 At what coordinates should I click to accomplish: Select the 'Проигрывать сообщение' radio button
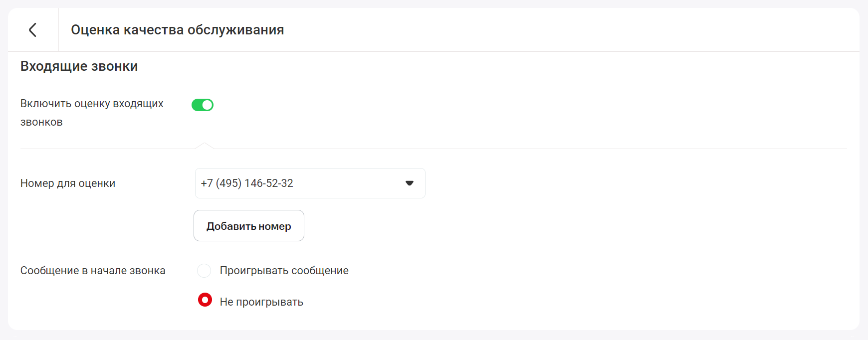tap(204, 271)
